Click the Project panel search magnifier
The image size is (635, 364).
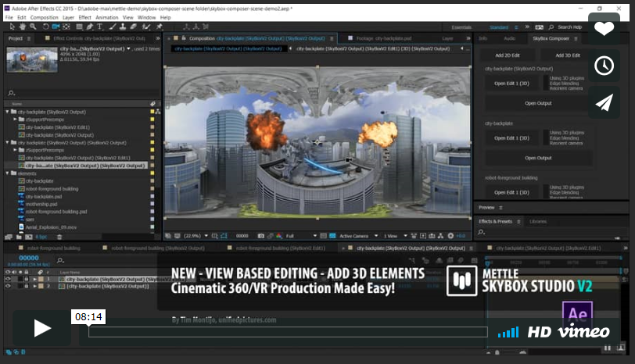pyautogui.click(x=11, y=93)
